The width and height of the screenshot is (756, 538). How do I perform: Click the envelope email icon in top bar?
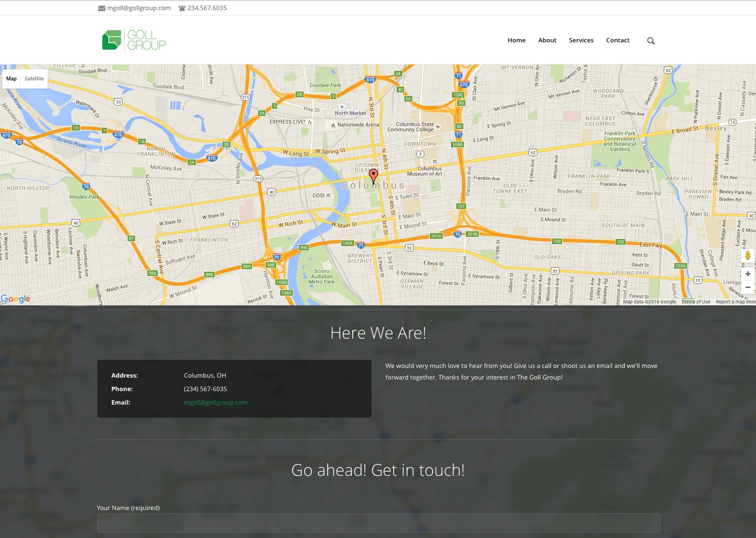pyautogui.click(x=102, y=8)
